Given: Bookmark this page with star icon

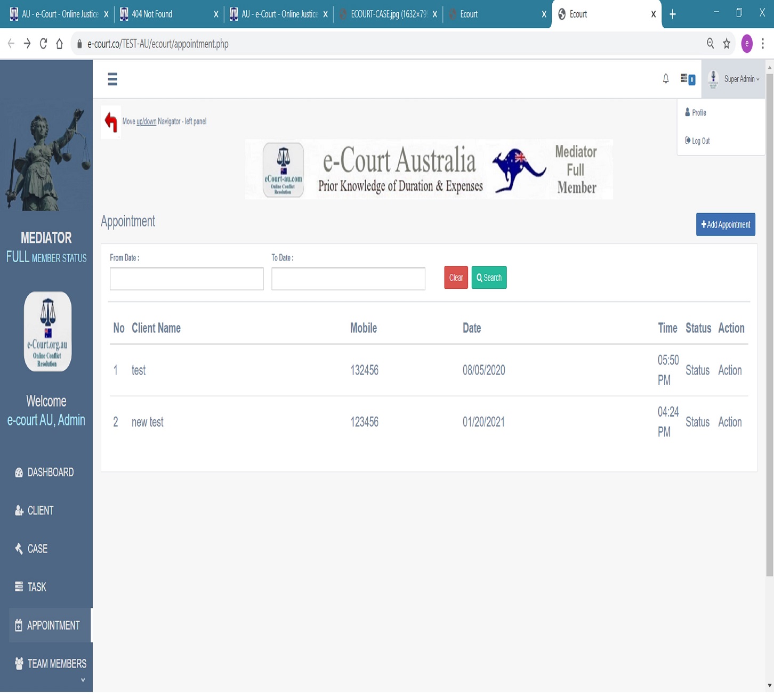Looking at the screenshot, I should click(x=726, y=44).
